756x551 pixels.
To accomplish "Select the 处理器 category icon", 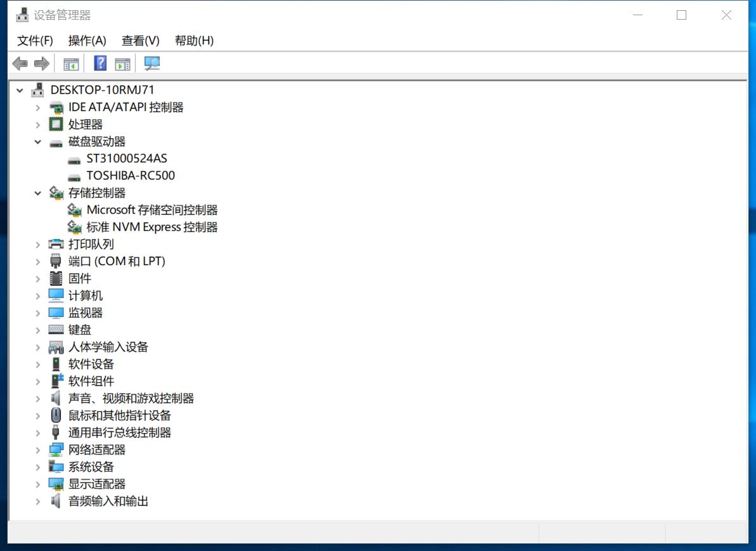I will 56,124.
